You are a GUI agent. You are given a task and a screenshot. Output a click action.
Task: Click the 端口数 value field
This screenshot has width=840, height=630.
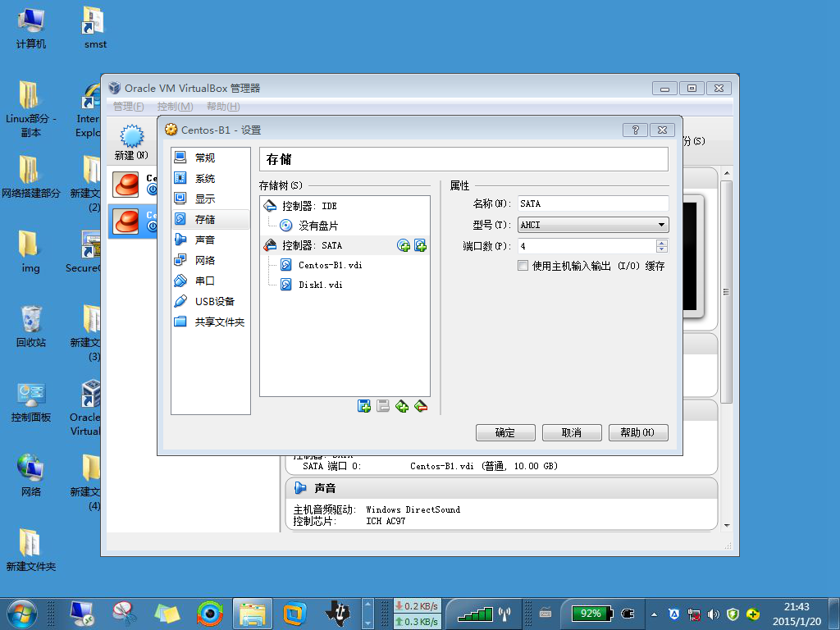pos(587,246)
